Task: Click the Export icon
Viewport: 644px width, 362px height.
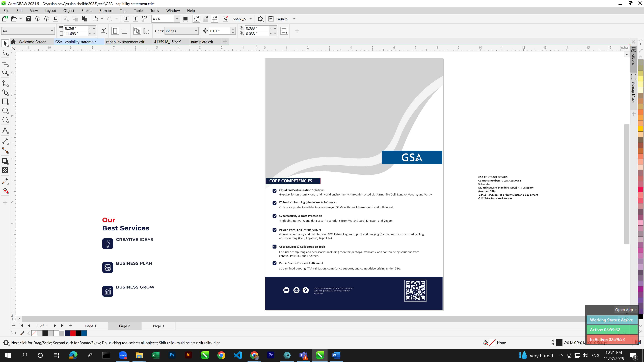Action: (135, 19)
